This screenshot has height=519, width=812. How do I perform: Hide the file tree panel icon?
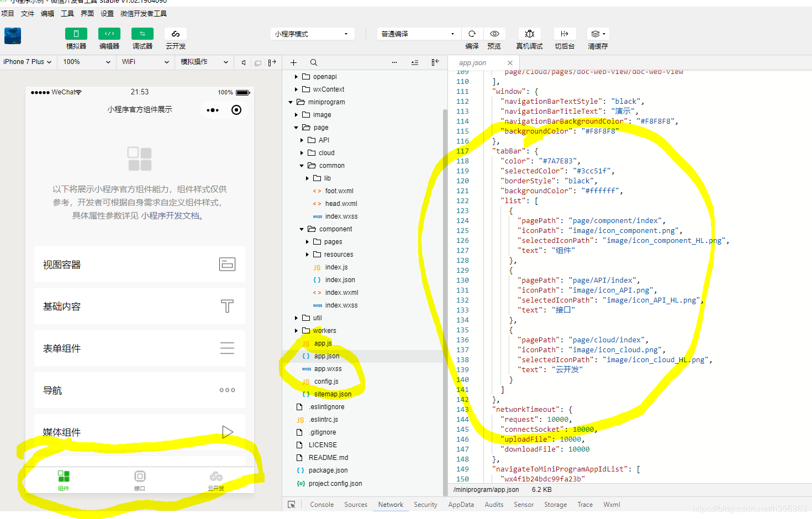(435, 62)
